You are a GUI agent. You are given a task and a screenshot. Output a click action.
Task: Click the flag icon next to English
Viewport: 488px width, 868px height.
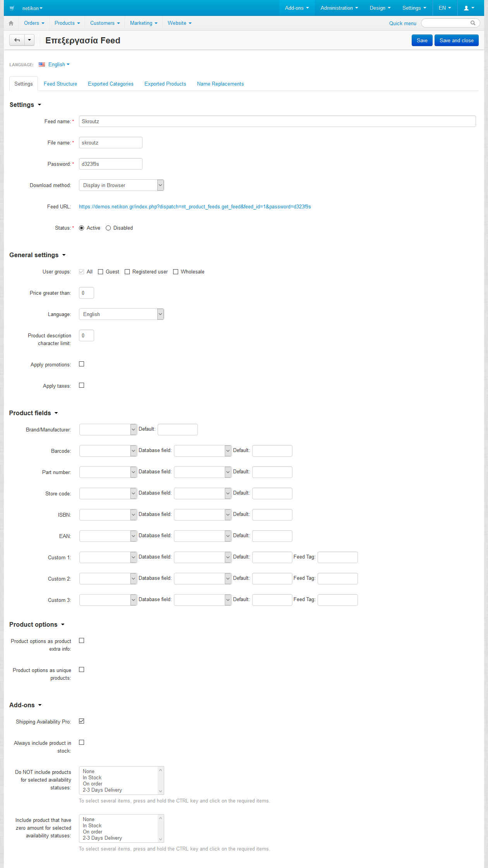click(x=42, y=65)
